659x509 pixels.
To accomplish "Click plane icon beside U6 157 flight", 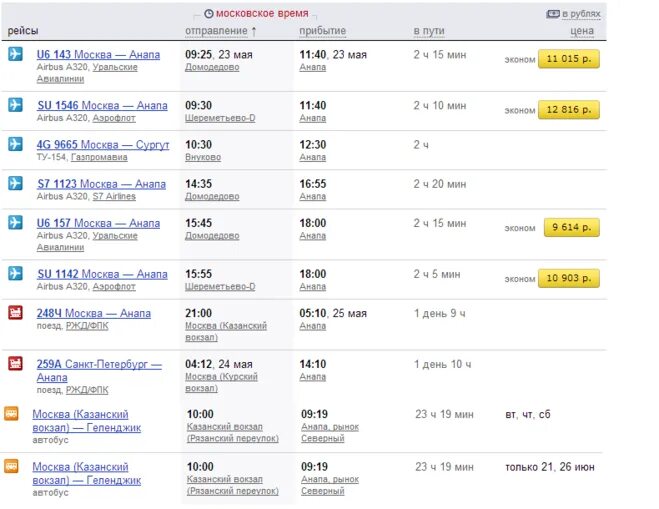I will pos(15,222).
